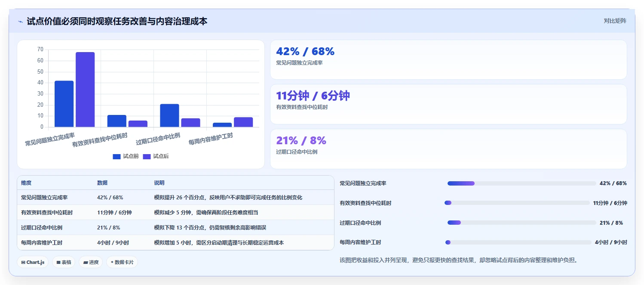Click the 试点前 blue legend color box
Image resolution: width=644 pixels, height=285 pixels.
(117, 156)
